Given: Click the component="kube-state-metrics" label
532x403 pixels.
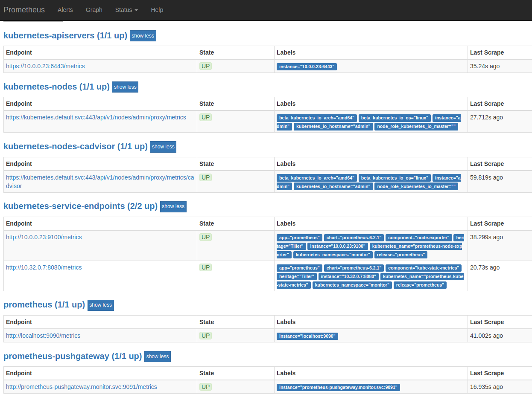Looking at the screenshot, I should 424,268.
